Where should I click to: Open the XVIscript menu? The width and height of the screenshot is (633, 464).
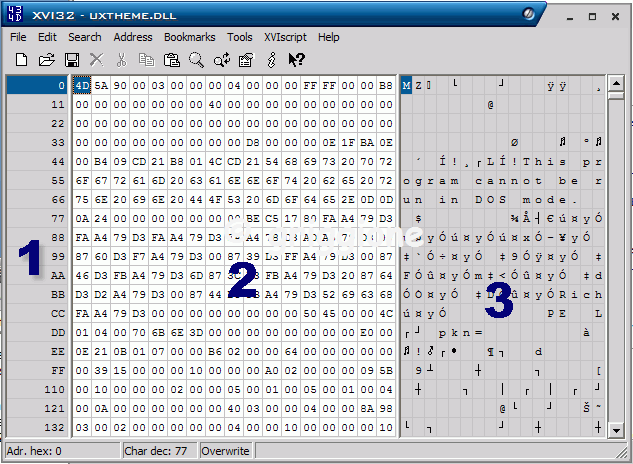(x=285, y=37)
